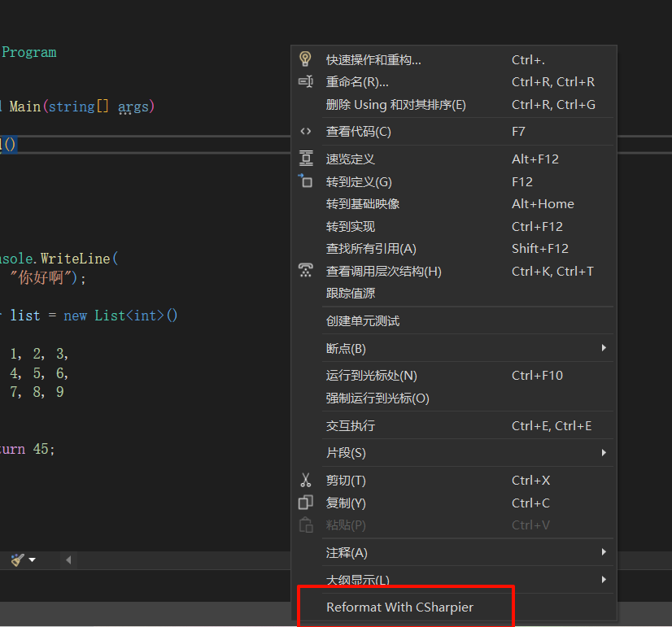
Task: Click the peek definition (速览定义) icon
Action: coord(306,159)
